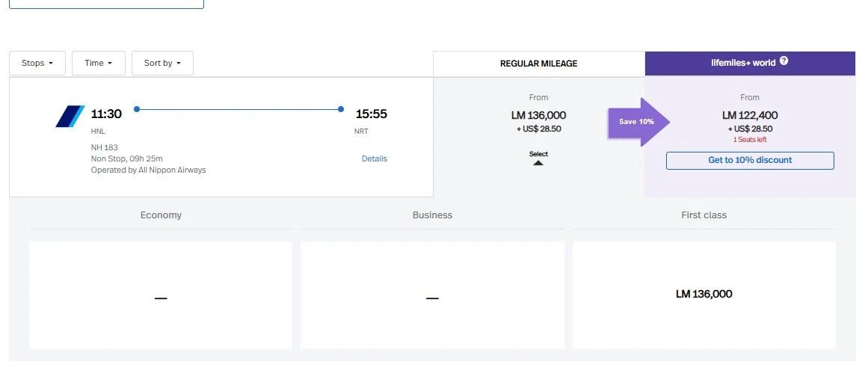Select the Economy cabin header
868x370 pixels.
pos(161,215)
